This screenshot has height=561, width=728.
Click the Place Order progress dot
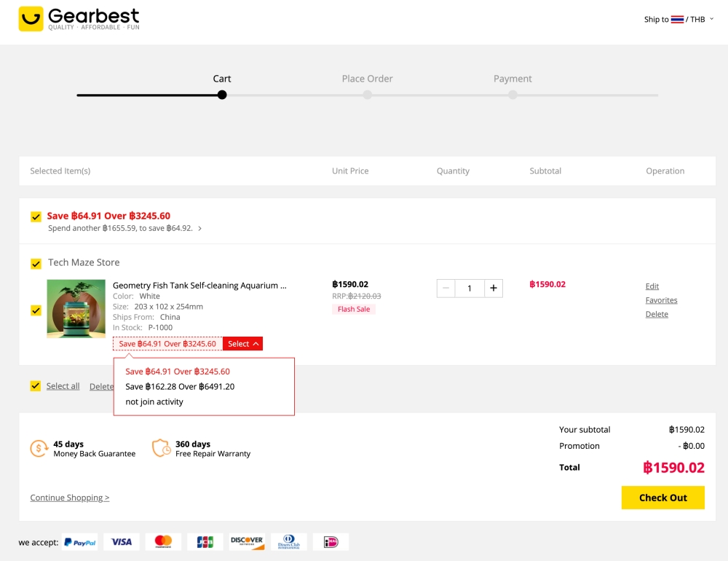coord(367,95)
